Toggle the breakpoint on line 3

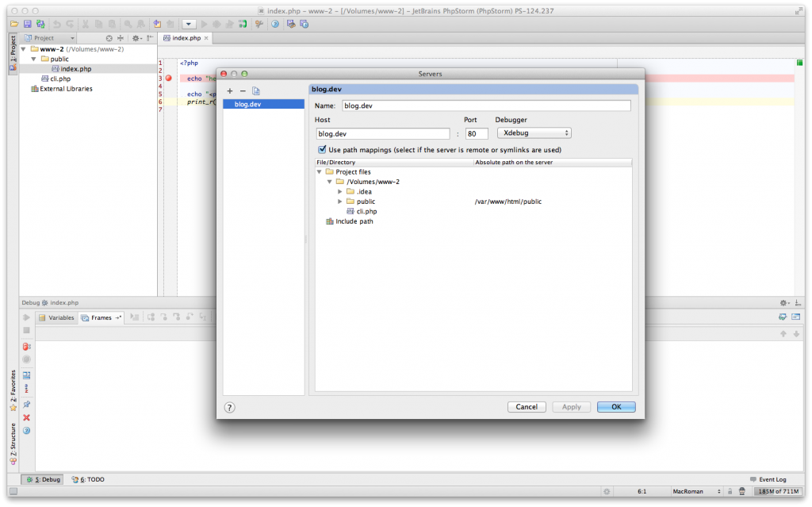(169, 79)
